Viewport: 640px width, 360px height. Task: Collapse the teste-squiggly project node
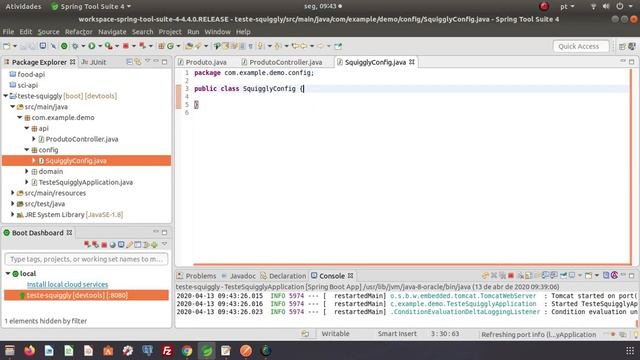click(6, 96)
